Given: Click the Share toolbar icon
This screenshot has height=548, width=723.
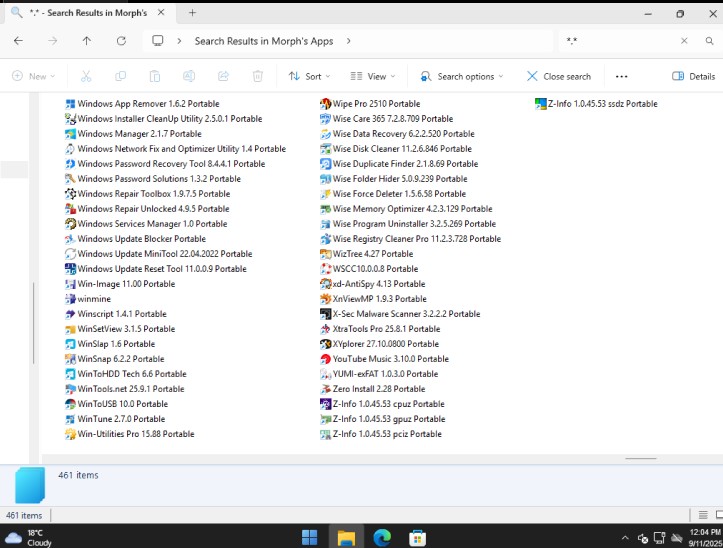Looking at the screenshot, I should point(224,76).
